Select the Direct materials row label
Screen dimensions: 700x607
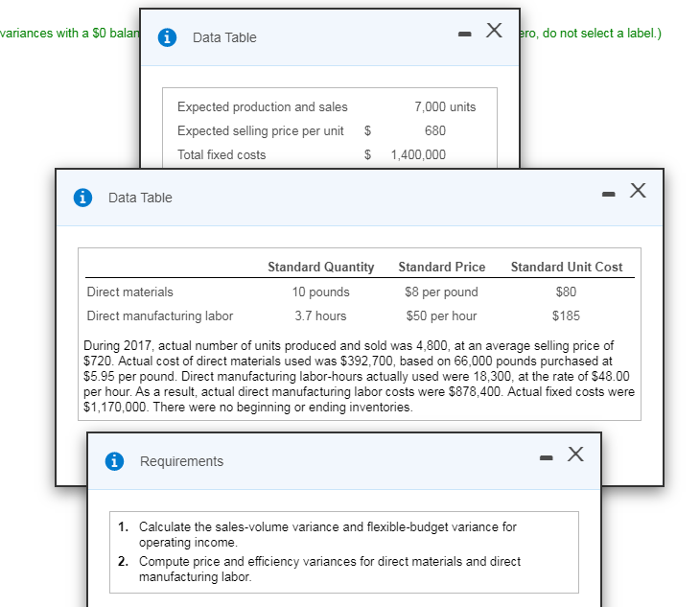coord(129,292)
